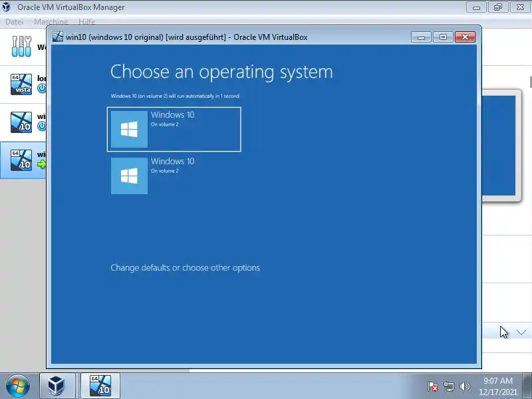Click Change defaults or choose other options

[x=186, y=268]
